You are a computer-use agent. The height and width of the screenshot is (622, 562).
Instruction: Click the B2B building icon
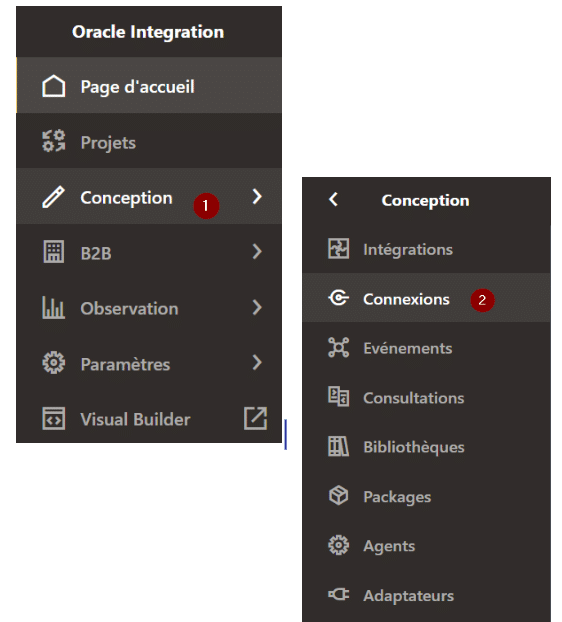click(54, 251)
